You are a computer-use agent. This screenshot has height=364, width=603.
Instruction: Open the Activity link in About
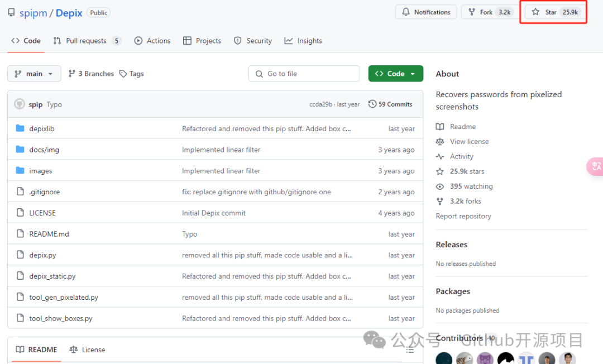click(x=462, y=157)
